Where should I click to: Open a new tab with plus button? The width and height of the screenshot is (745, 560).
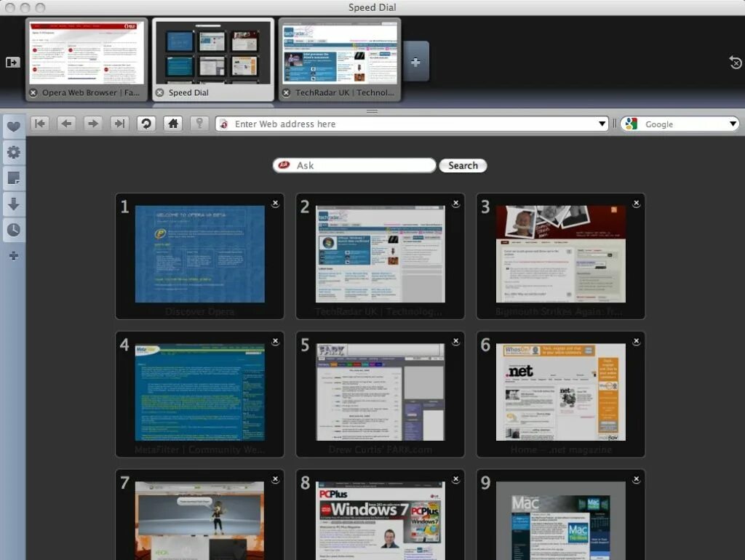[x=415, y=62]
